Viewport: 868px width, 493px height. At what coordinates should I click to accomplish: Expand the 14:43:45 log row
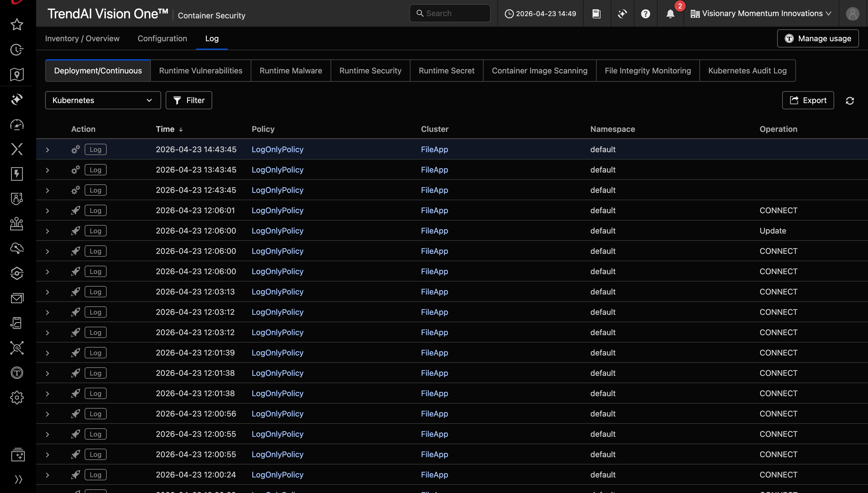pyautogui.click(x=47, y=150)
